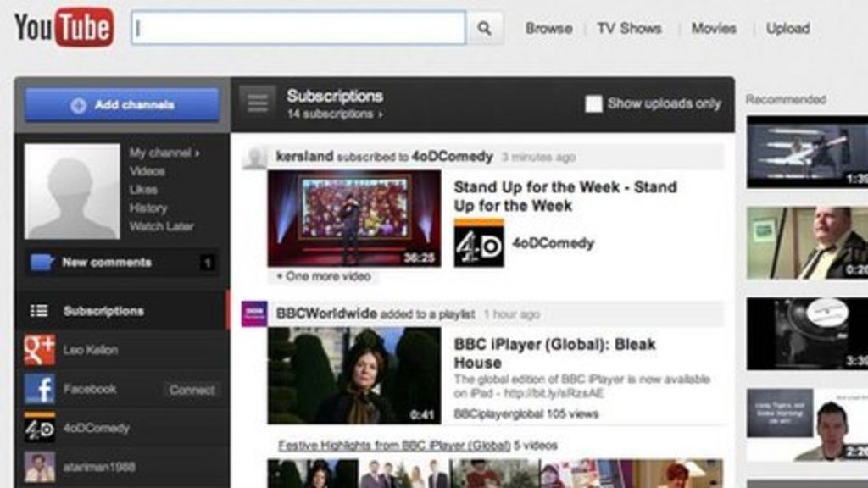868x488 pixels.
Task: Click the plus icon on Add channels
Action: [x=78, y=105]
